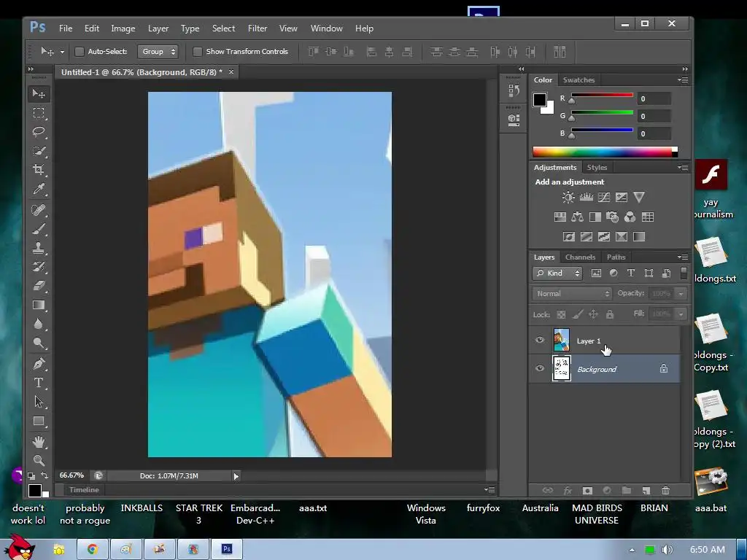The width and height of the screenshot is (747, 560).
Task: Click the Layer 1 thumbnail
Action: [561, 340]
